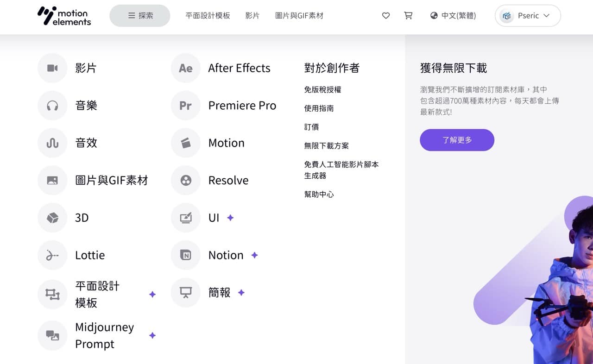Change language via 中文(繁體) selector
593x364 pixels.
tap(453, 16)
